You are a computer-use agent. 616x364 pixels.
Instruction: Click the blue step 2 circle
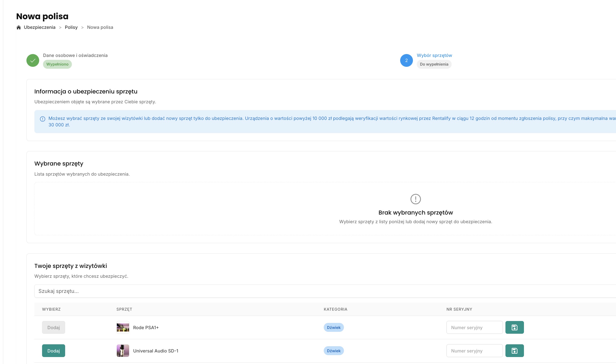406,60
